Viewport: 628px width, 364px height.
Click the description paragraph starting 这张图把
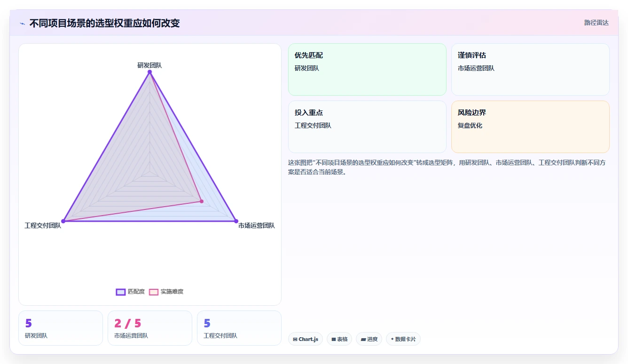(x=447, y=167)
